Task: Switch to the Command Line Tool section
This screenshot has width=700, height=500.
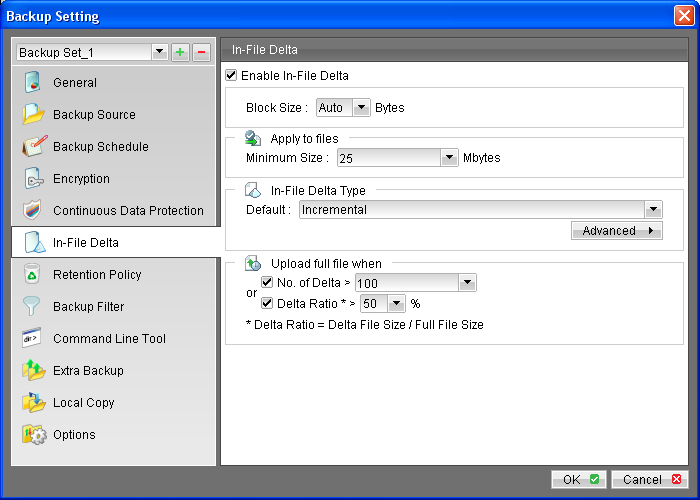Action: [x=109, y=339]
